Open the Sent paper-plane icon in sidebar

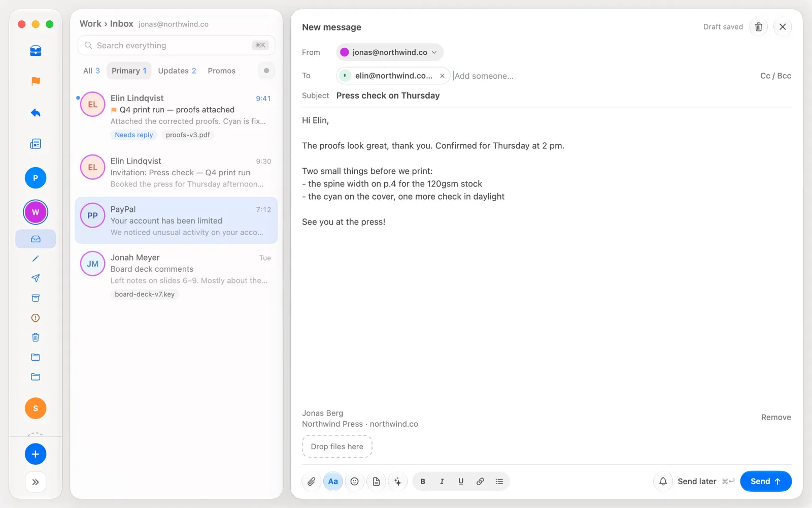pyautogui.click(x=36, y=278)
